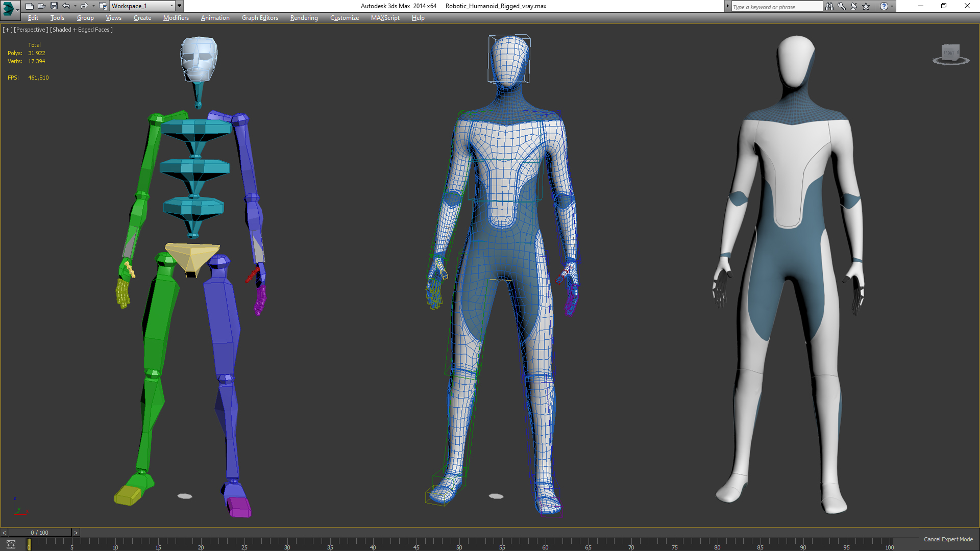Click the Redo arrow icon

84,6
